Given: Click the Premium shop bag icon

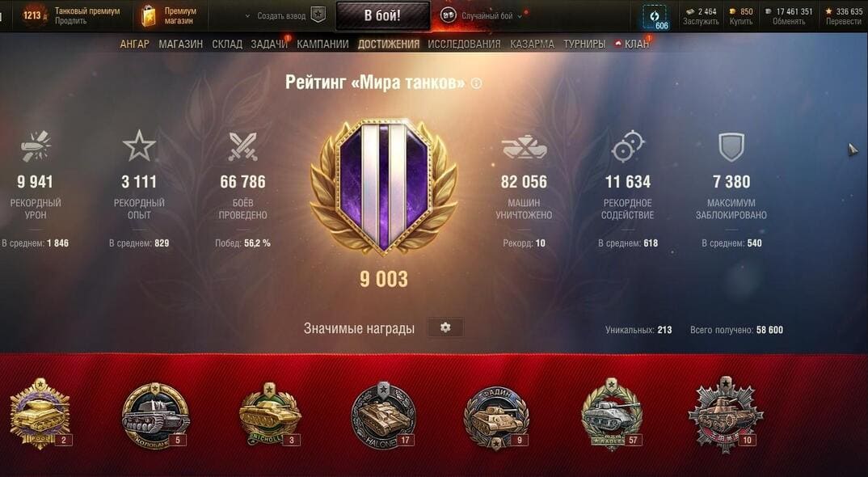Looking at the screenshot, I should pyautogui.click(x=149, y=16).
